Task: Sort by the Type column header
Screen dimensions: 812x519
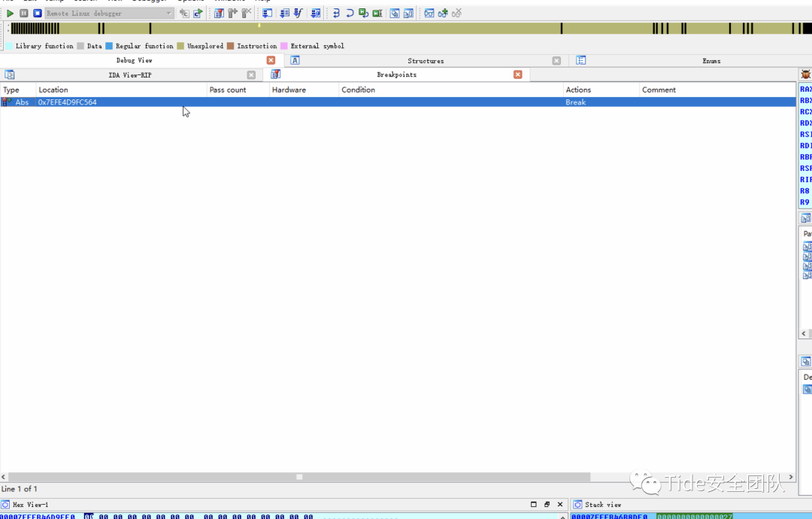Action: (18, 90)
